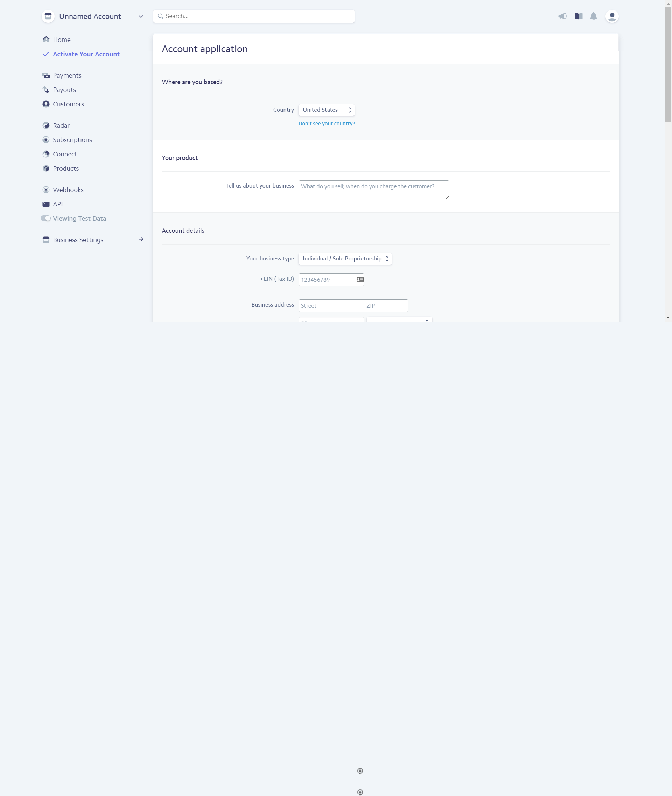This screenshot has width=672, height=796.
Task: Open the notifications bell
Action: point(593,16)
